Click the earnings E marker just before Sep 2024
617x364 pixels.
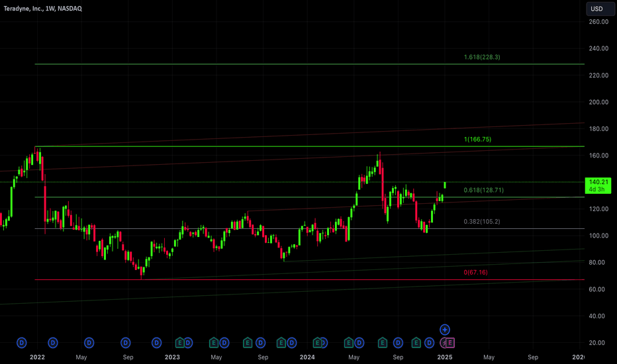[x=382, y=343]
